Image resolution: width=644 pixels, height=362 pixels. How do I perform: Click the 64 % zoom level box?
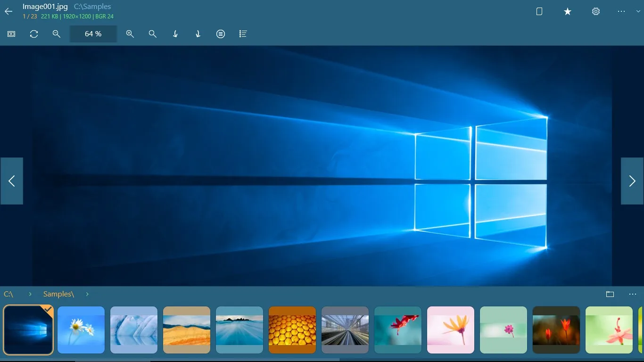93,34
